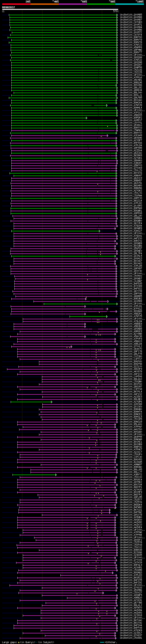This screenshot has height=644, width=146.
Task: Click the UniRef100_C5Z226 label
Action: tap(131, 70)
